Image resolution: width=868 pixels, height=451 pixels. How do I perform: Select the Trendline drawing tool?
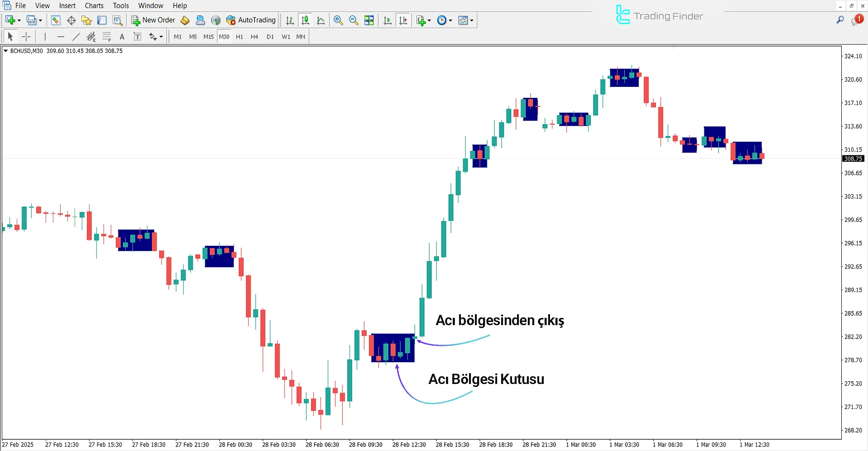point(76,37)
